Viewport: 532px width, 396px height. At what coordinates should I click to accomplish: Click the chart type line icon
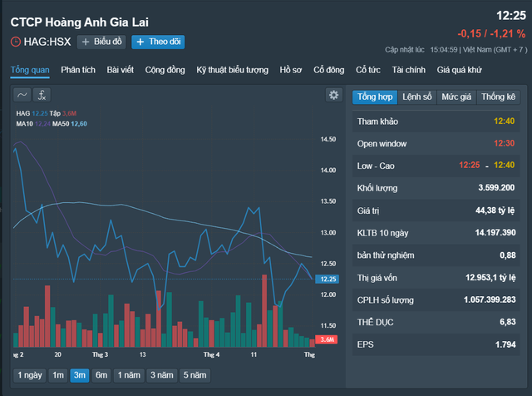point(22,95)
